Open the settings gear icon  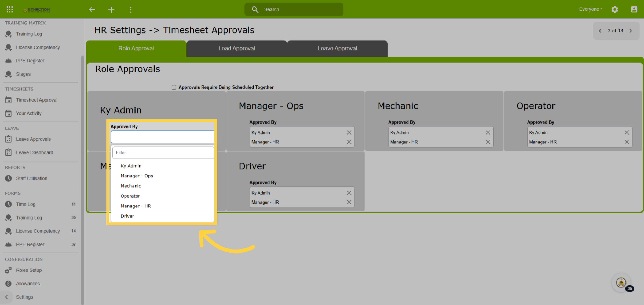coord(615,9)
